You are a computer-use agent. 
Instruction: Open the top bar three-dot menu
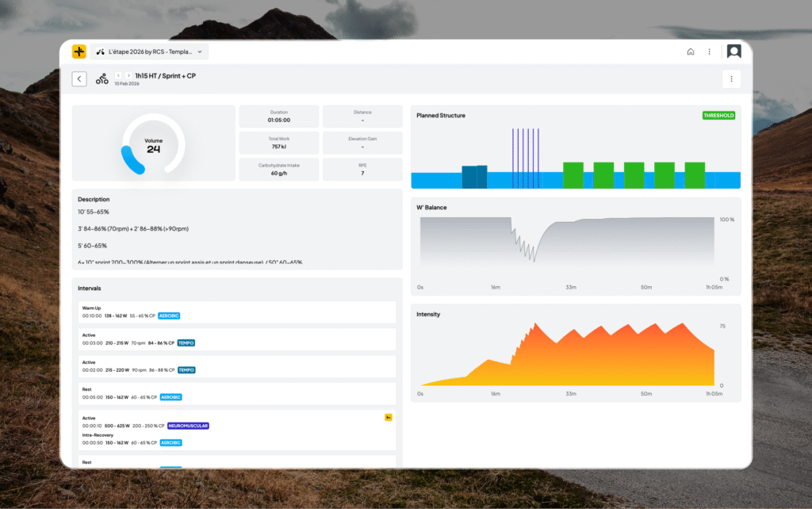(710, 52)
